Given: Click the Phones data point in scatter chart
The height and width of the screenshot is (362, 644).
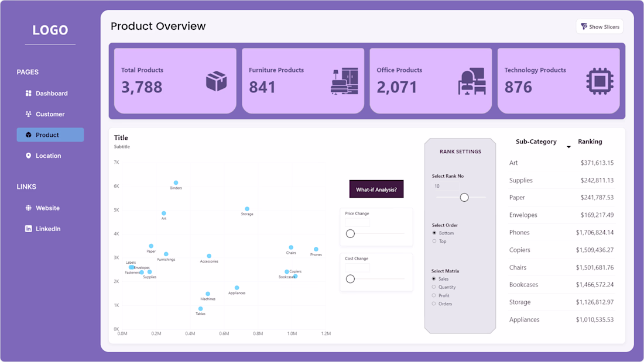Looking at the screenshot, I should (x=316, y=249).
